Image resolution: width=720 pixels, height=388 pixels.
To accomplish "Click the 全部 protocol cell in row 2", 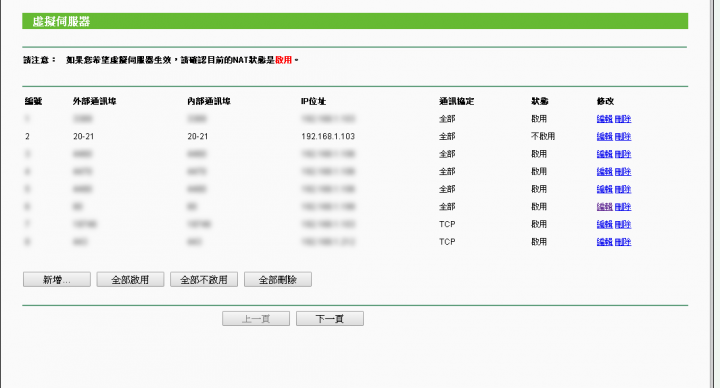I will click(447, 136).
